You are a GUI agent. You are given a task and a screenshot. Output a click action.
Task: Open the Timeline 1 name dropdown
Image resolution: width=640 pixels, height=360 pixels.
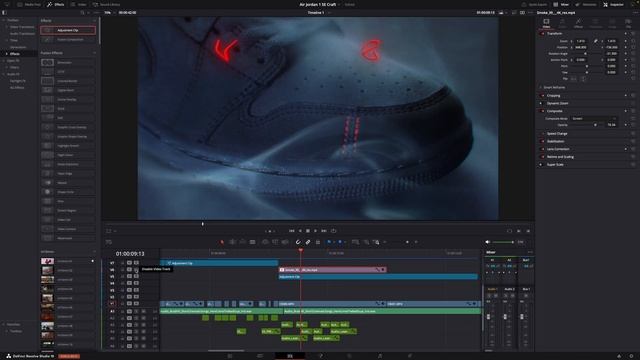(329, 13)
